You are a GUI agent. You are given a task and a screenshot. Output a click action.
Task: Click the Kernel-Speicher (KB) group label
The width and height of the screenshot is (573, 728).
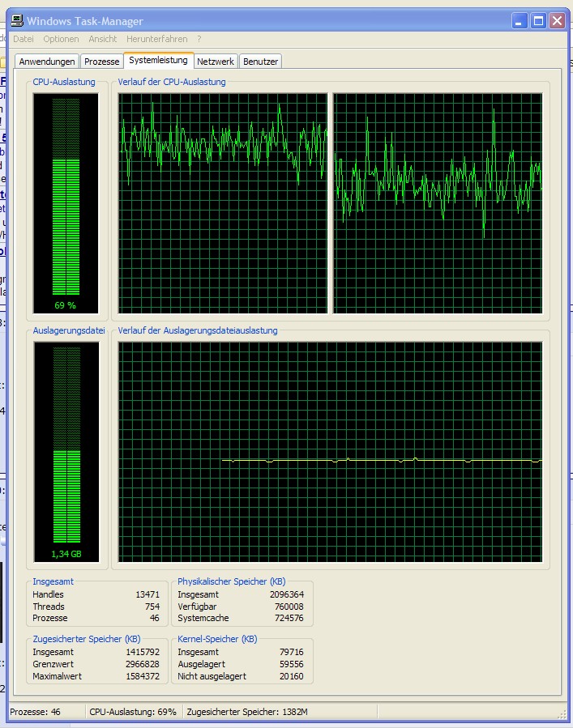tap(217, 639)
